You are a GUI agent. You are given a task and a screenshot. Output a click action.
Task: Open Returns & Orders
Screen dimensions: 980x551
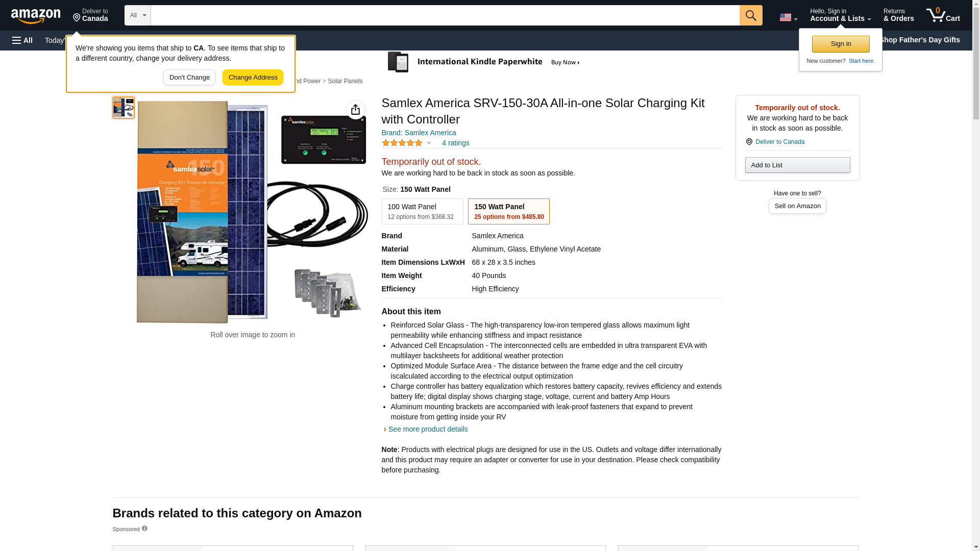coord(898,15)
